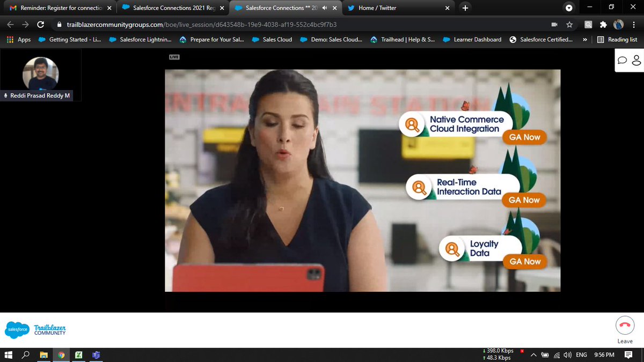The width and height of the screenshot is (644, 362).
Task: Open Windows taskbar search
Action: (25, 354)
